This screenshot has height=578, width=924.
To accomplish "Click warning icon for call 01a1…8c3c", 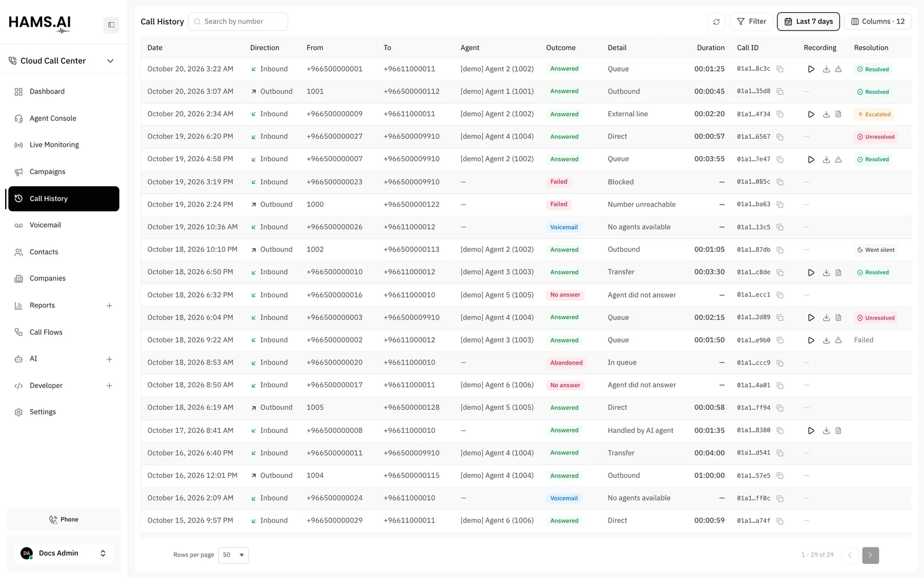I will 839,69.
